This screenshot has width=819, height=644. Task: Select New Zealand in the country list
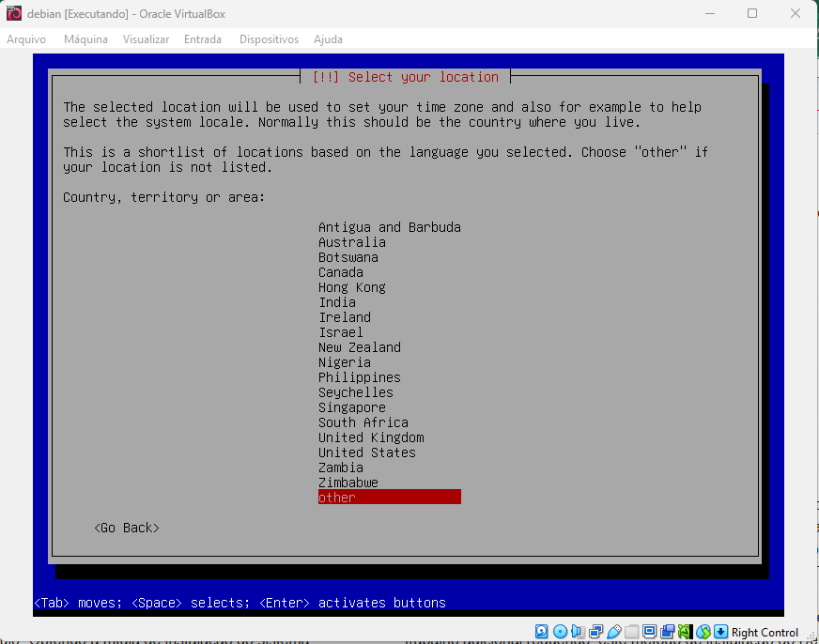360,347
